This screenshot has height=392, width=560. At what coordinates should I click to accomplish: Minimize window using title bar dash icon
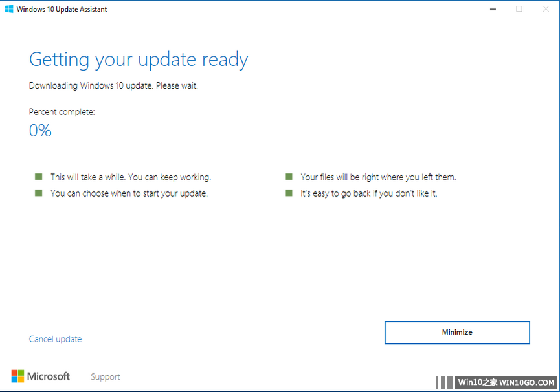click(x=493, y=9)
